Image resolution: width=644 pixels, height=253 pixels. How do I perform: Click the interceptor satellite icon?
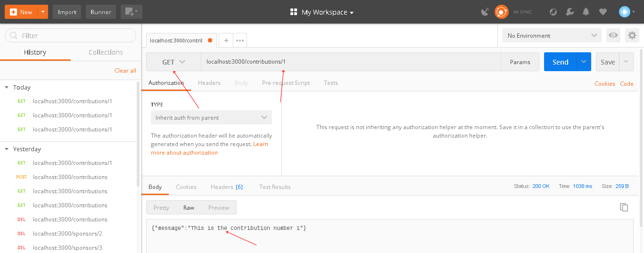[x=485, y=12]
